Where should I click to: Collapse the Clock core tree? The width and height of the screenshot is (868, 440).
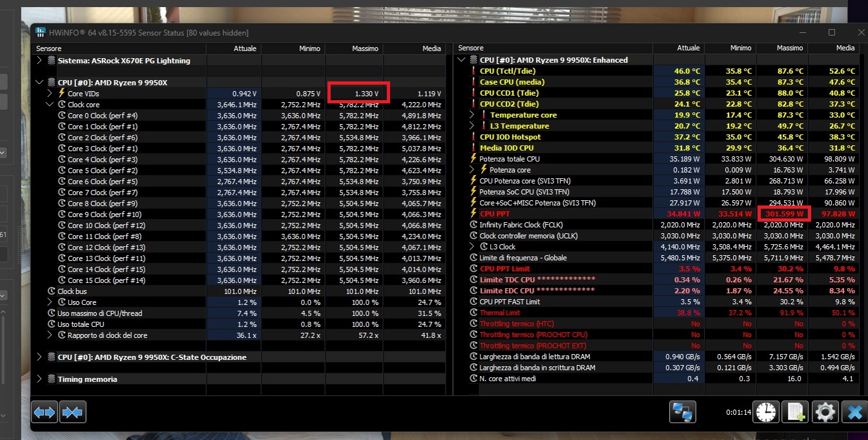[50, 105]
